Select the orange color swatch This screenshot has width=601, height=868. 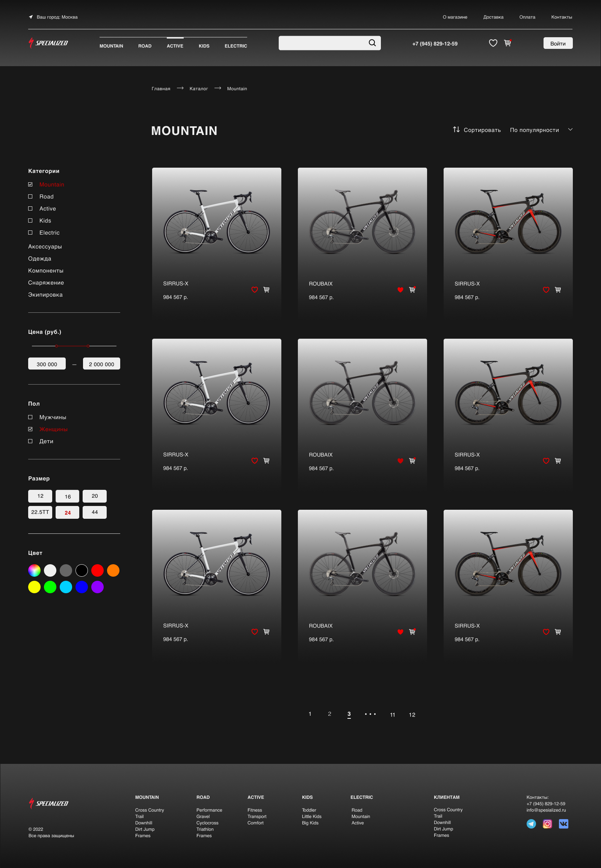113,570
